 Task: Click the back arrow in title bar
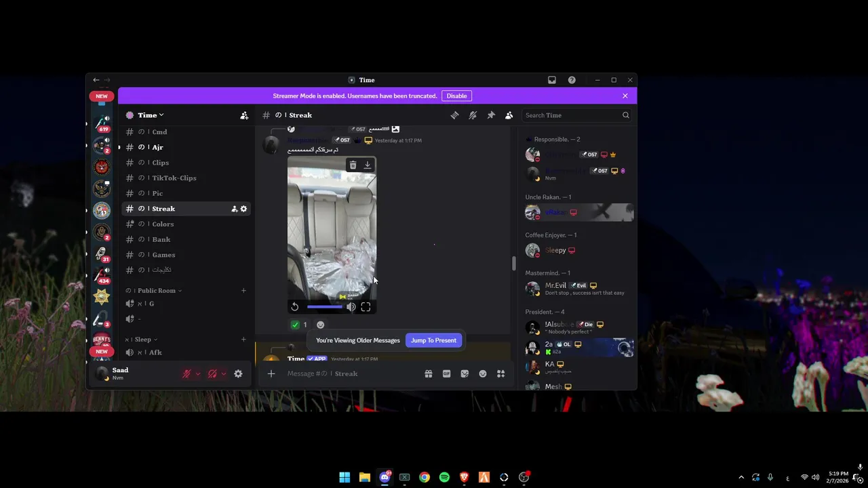tap(96, 80)
